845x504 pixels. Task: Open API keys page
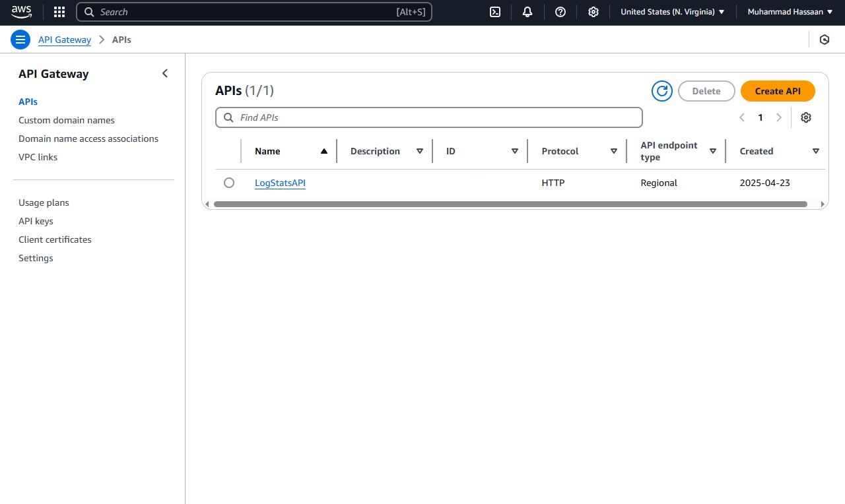(36, 221)
